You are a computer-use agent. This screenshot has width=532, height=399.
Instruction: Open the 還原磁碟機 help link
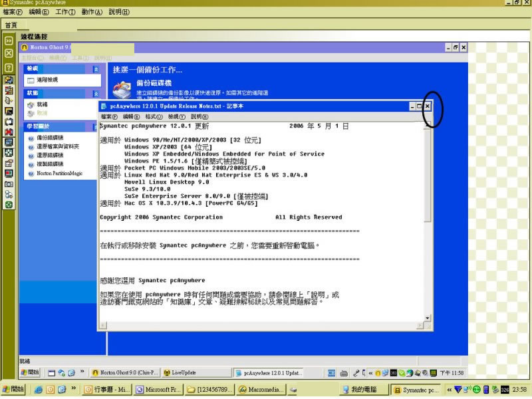pos(50,156)
